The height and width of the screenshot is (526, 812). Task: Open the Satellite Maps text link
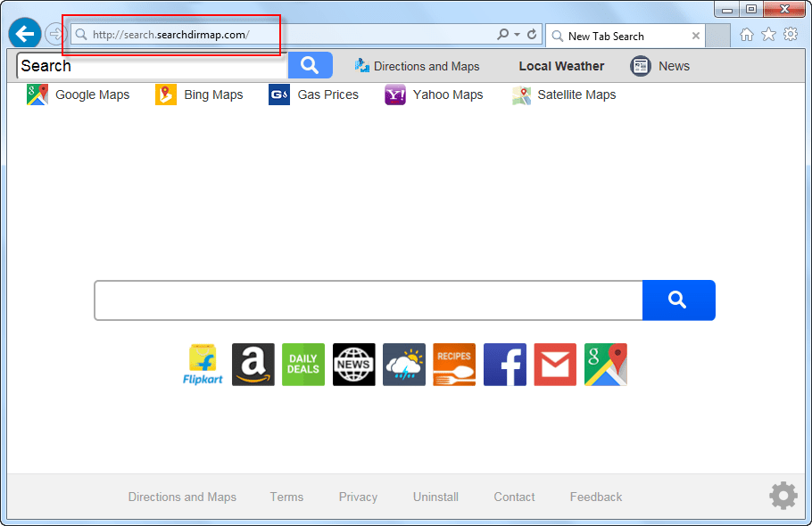(x=576, y=95)
